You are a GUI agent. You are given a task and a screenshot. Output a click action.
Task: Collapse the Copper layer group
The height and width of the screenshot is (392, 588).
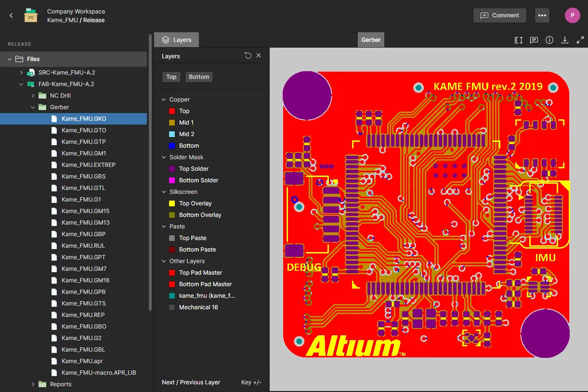coord(163,100)
